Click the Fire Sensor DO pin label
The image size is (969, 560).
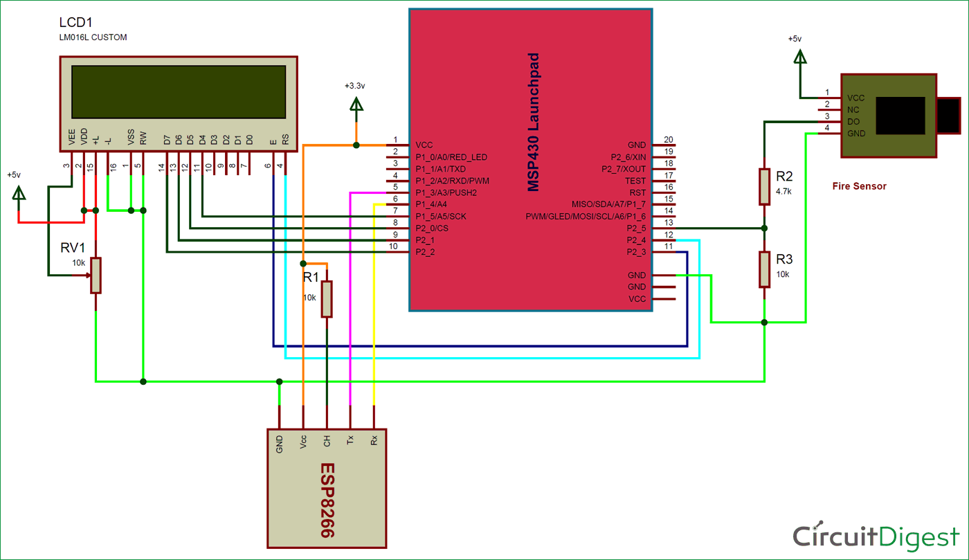coord(853,121)
